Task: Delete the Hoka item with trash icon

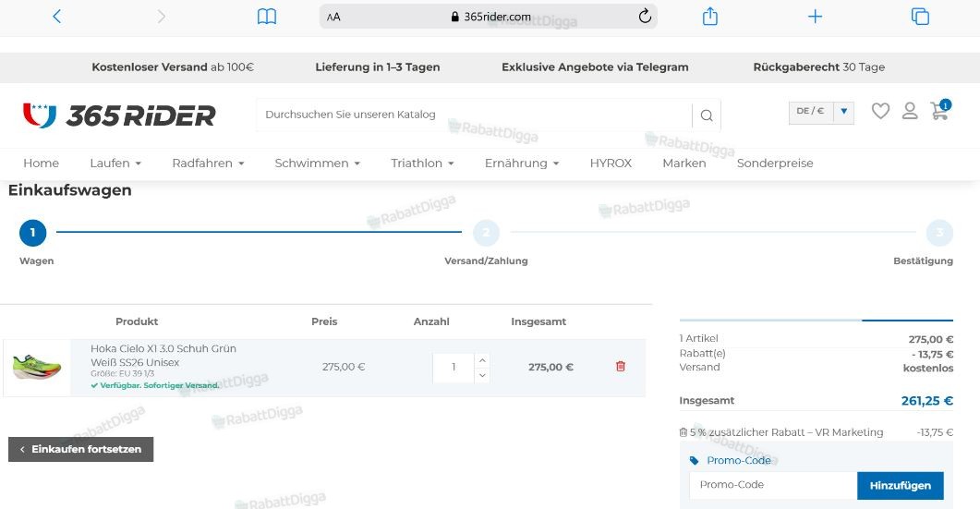Action: point(621,367)
